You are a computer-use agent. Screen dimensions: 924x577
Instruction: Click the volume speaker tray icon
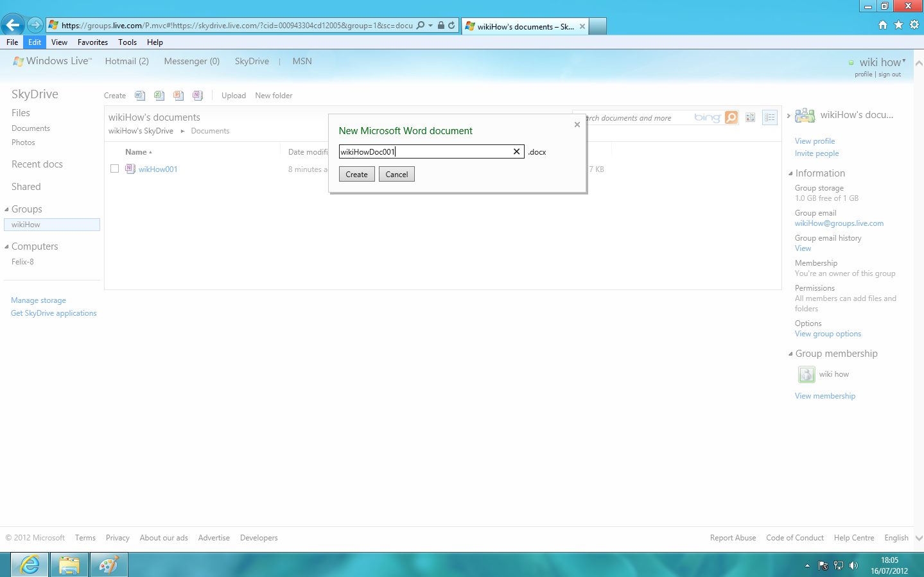[853, 565]
